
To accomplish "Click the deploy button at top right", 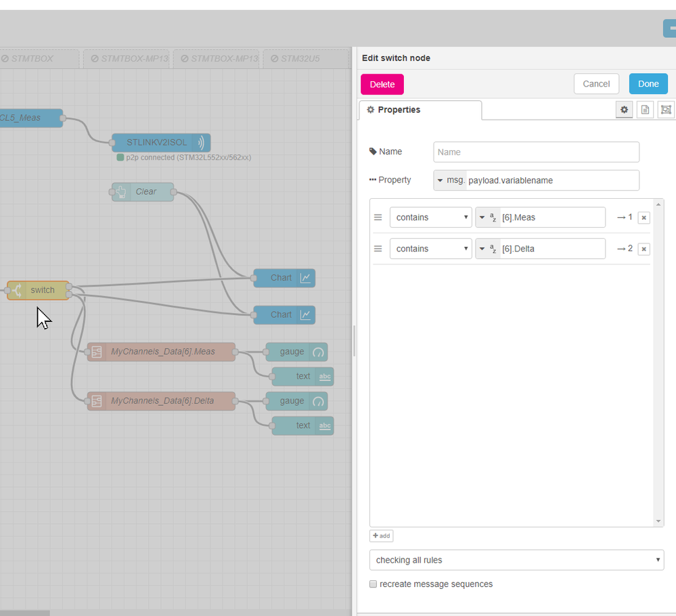I will [669, 28].
